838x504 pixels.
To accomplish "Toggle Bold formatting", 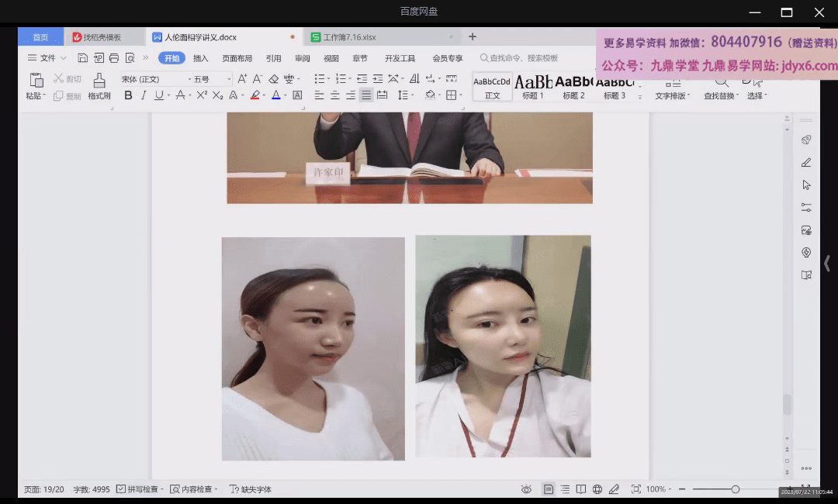I will tap(128, 95).
